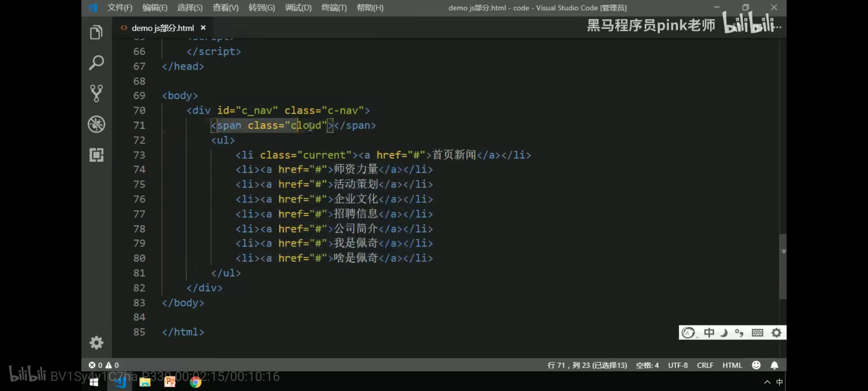Open the Source Control branch icon
Image resolution: width=868 pixels, height=391 pixels.
(96, 93)
